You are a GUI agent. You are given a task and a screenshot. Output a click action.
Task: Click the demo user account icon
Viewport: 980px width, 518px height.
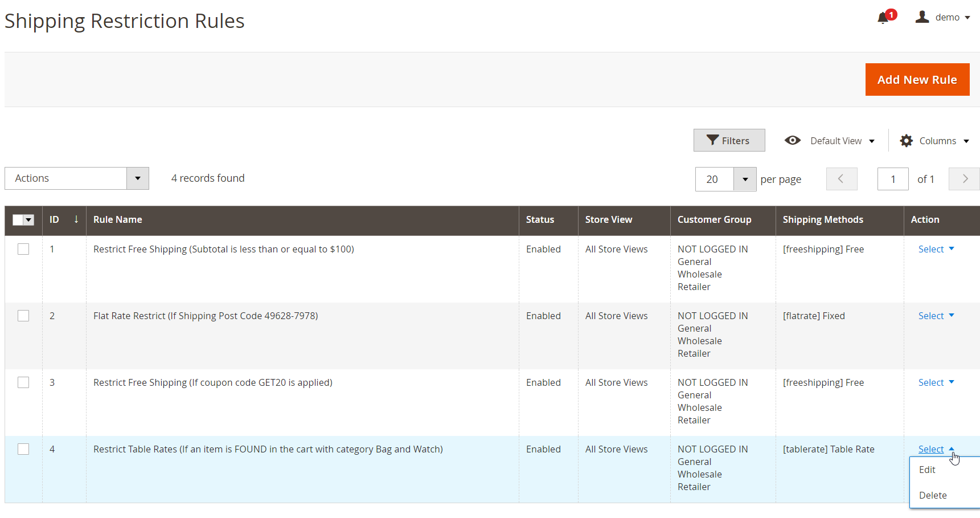[x=922, y=17]
